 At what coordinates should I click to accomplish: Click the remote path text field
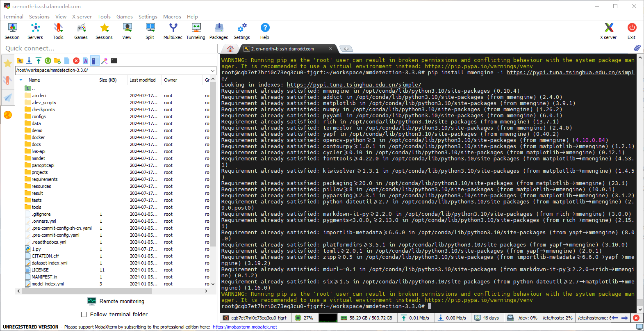(112, 70)
